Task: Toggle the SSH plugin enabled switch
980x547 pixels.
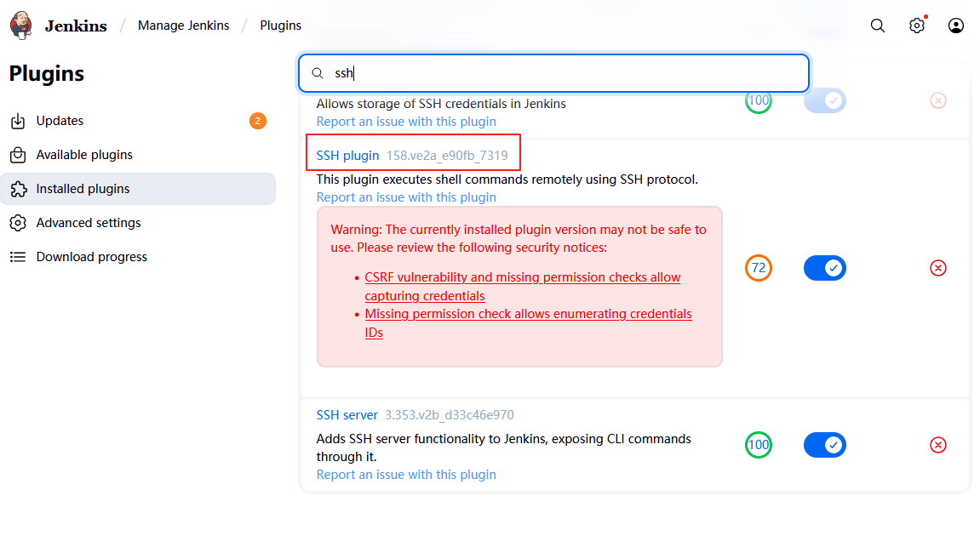Action: [824, 268]
